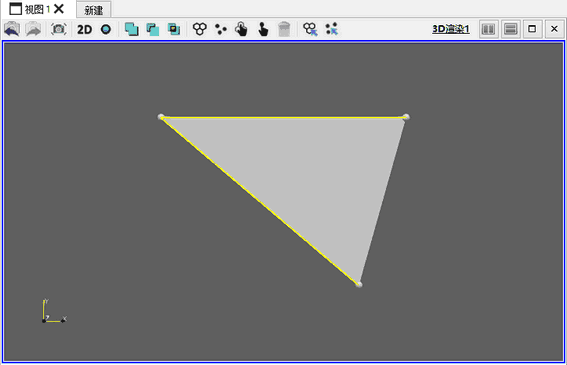
Task: Undo the last camera change
Action: tap(12, 29)
